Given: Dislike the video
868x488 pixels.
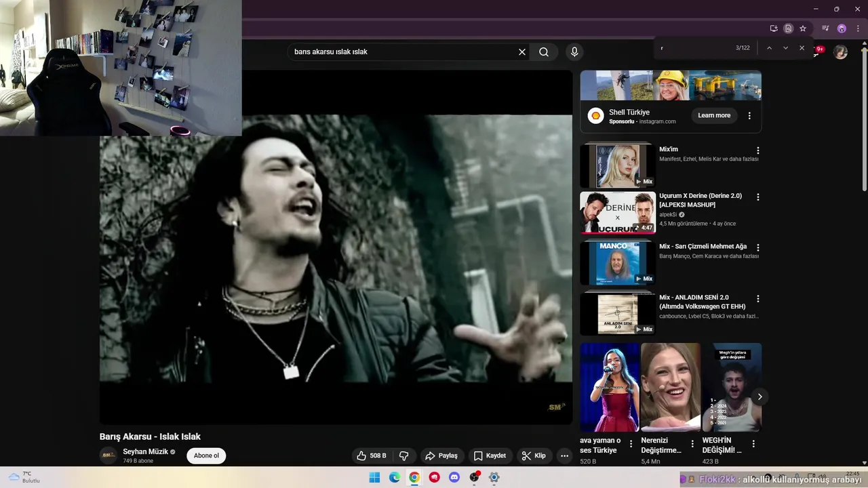Looking at the screenshot, I should [404, 456].
